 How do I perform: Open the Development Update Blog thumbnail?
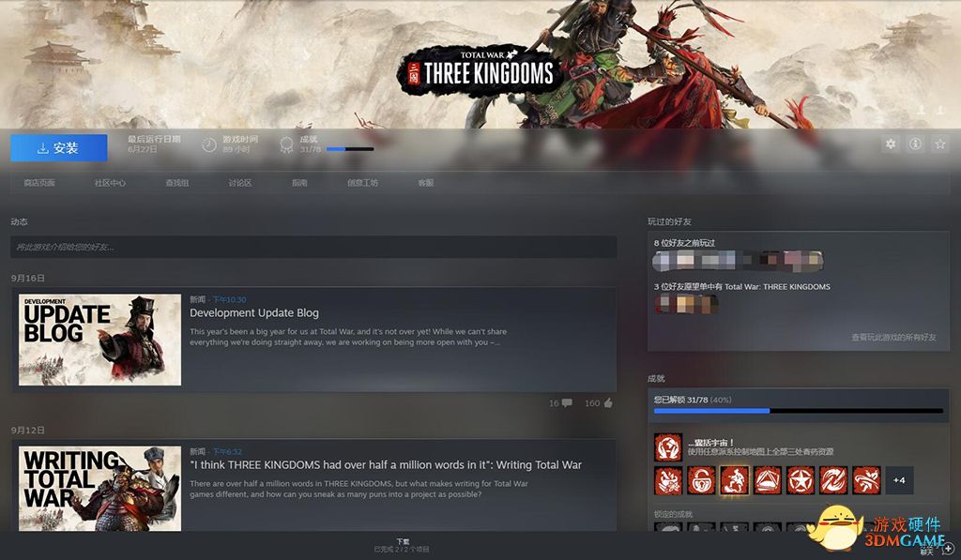tap(99, 340)
